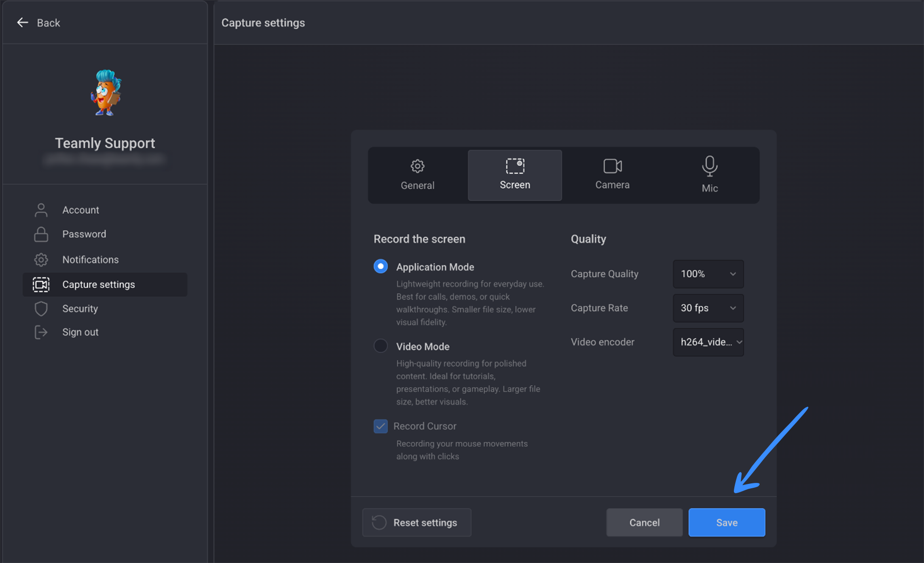Click the Video Mode description text
924x563 pixels.
coord(469,382)
